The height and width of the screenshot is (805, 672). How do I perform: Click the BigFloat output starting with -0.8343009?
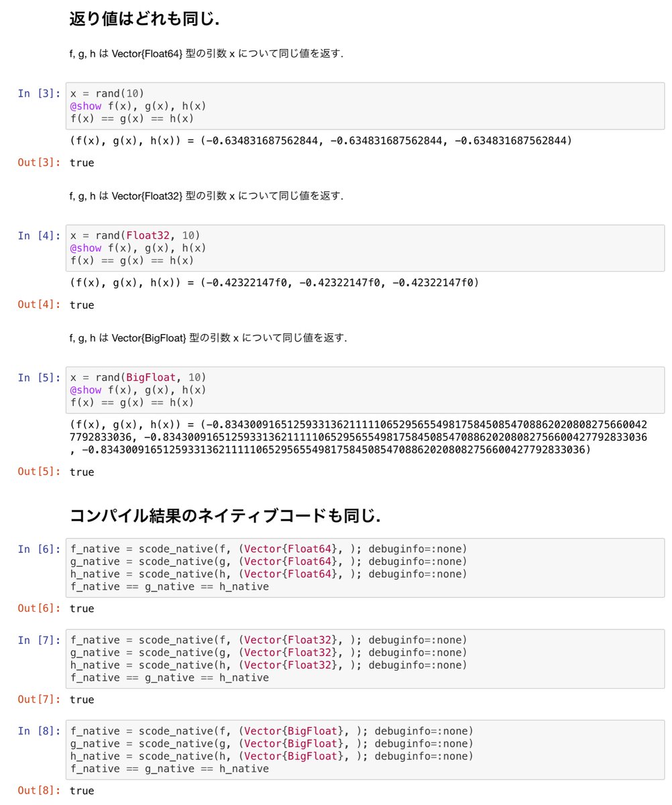[x=359, y=437]
